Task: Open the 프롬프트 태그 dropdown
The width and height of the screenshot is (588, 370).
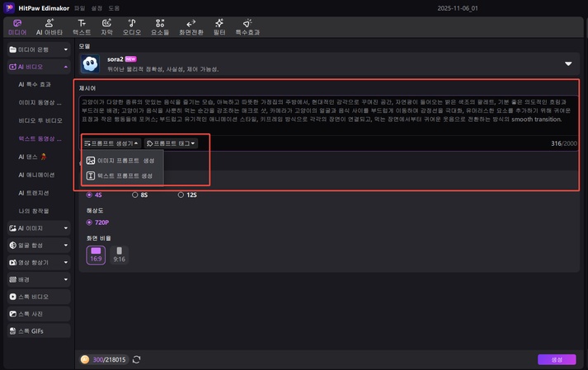Action: click(171, 143)
